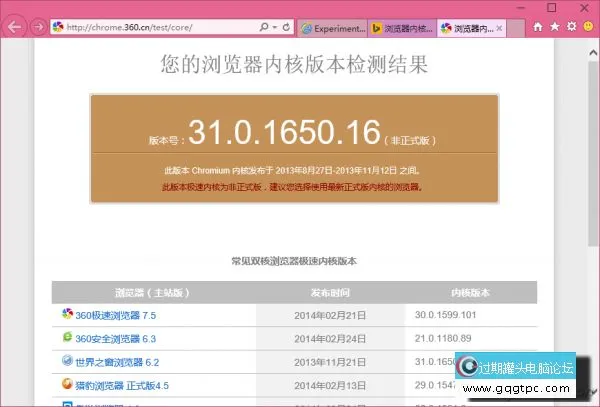Open the Home page icon

tap(538, 27)
